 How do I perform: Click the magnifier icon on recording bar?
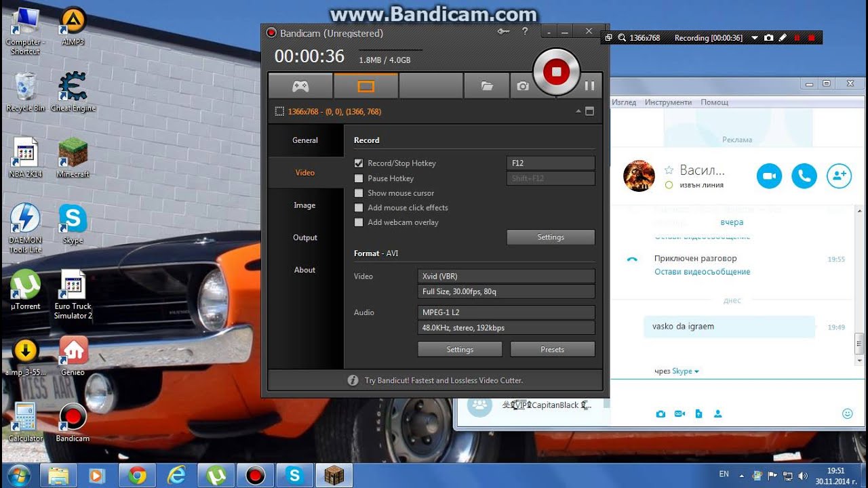[622, 38]
